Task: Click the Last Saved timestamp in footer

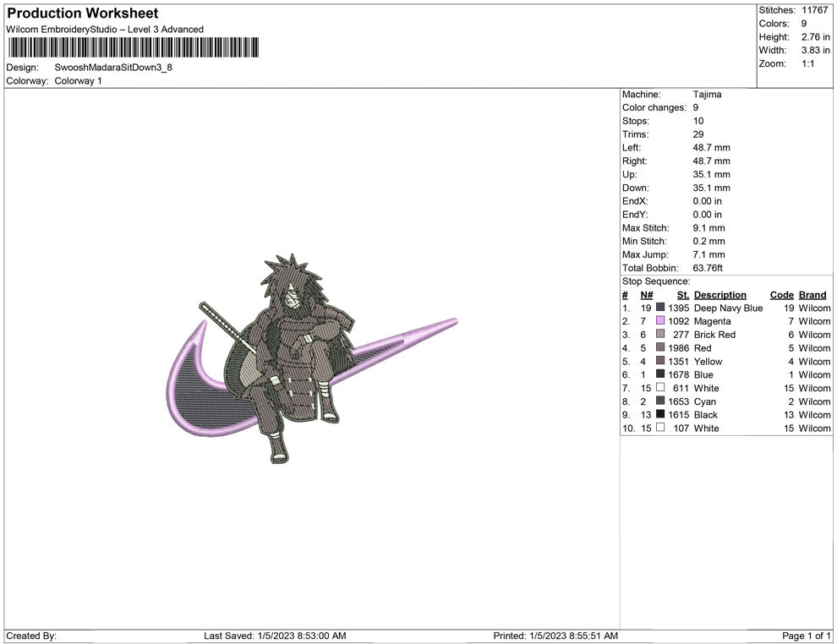Action: (x=275, y=636)
